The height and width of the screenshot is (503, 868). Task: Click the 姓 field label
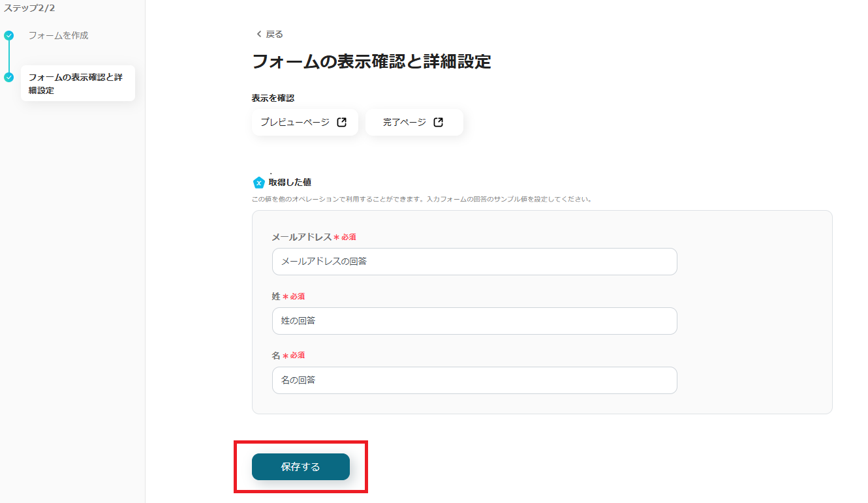pos(276,296)
